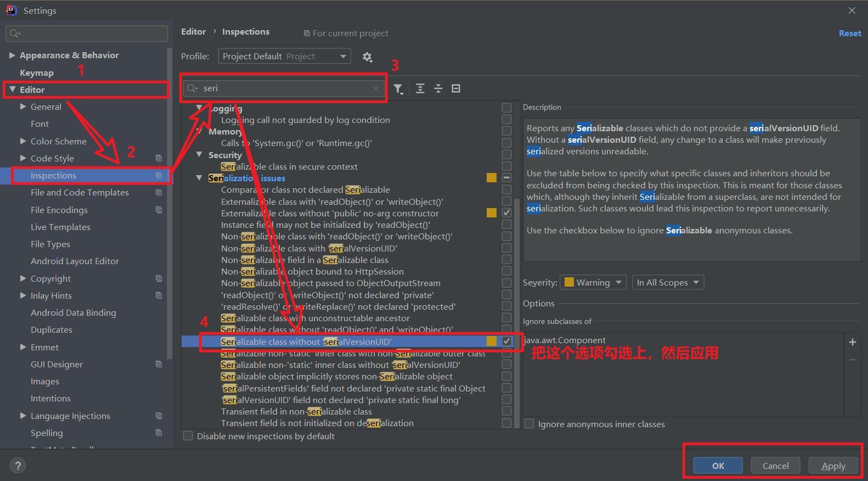Click the yellow severity swatch for Serialization issues

coord(492,177)
